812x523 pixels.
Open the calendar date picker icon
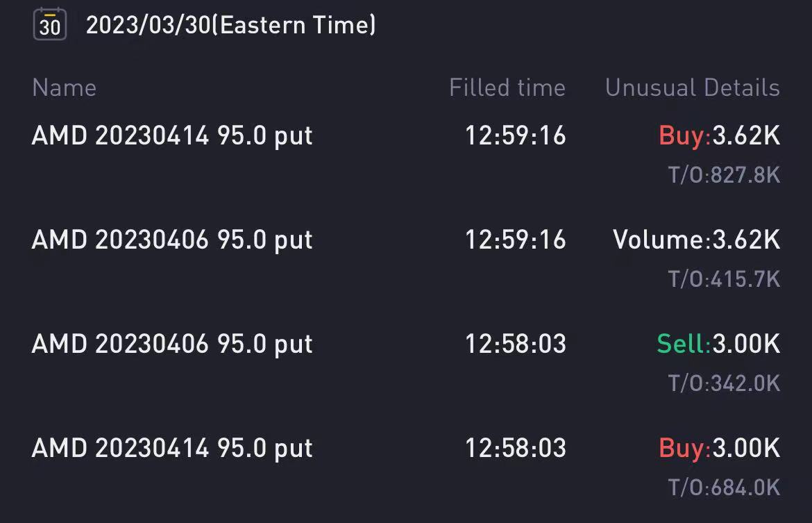pyautogui.click(x=50, y=24)
